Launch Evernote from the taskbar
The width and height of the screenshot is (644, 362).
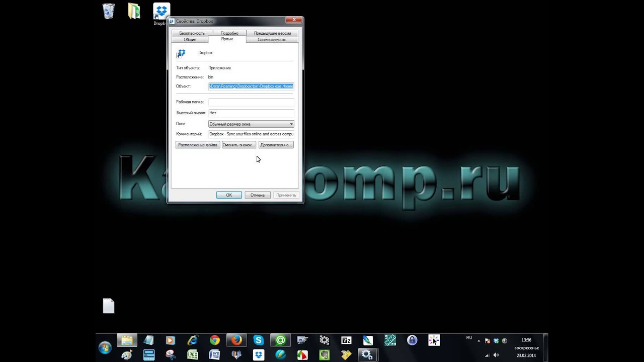click(x=324, y=355)
